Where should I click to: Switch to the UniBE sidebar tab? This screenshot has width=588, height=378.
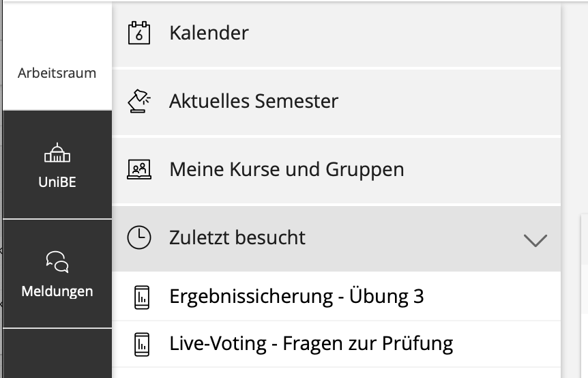coord(57,181)
